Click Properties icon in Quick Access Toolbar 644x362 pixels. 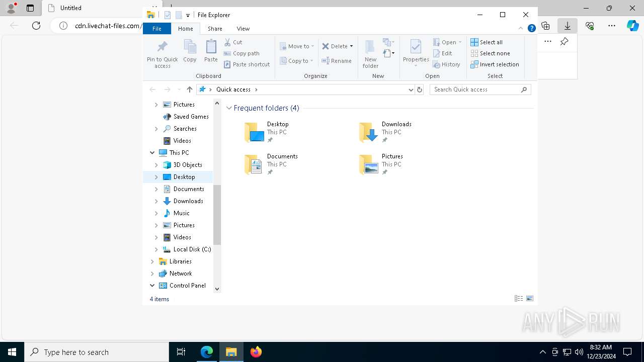168,15
